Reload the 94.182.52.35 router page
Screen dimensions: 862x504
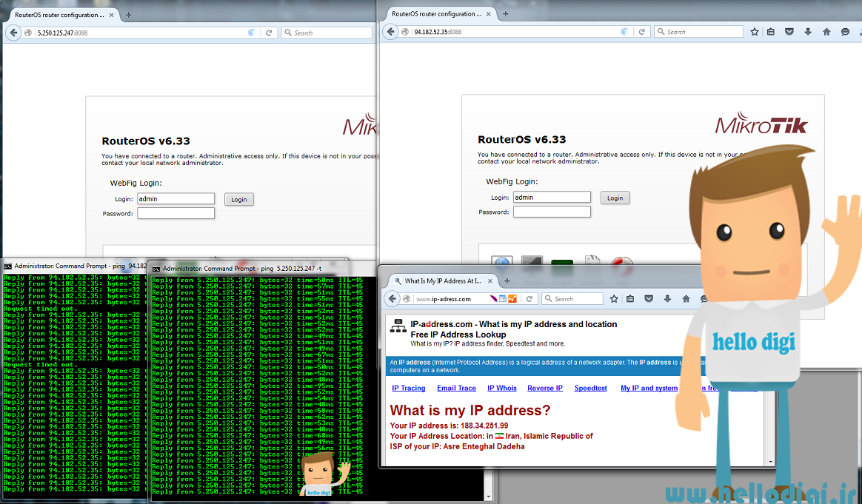(x=641, y=32)
